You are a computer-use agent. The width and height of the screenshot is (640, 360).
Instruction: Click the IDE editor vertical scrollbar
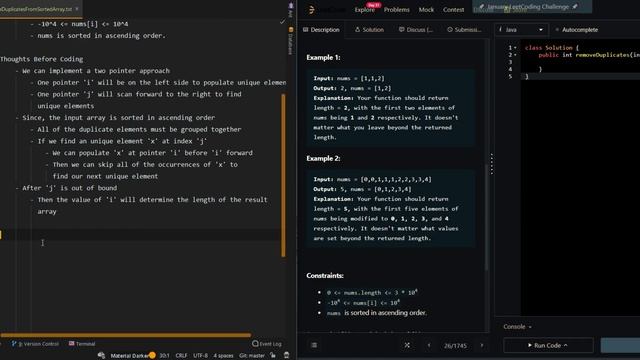tap(283, 176)
